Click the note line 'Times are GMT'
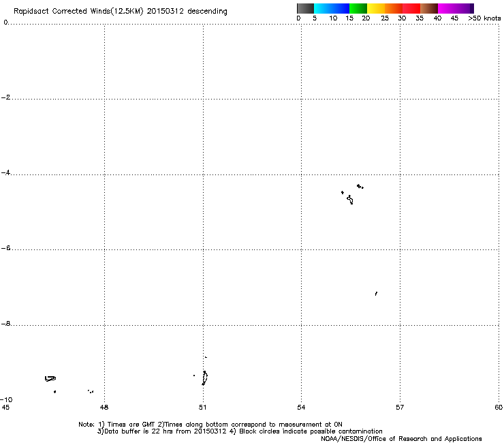The height and width of the screenshot is (443, 504). click(131, 425)
